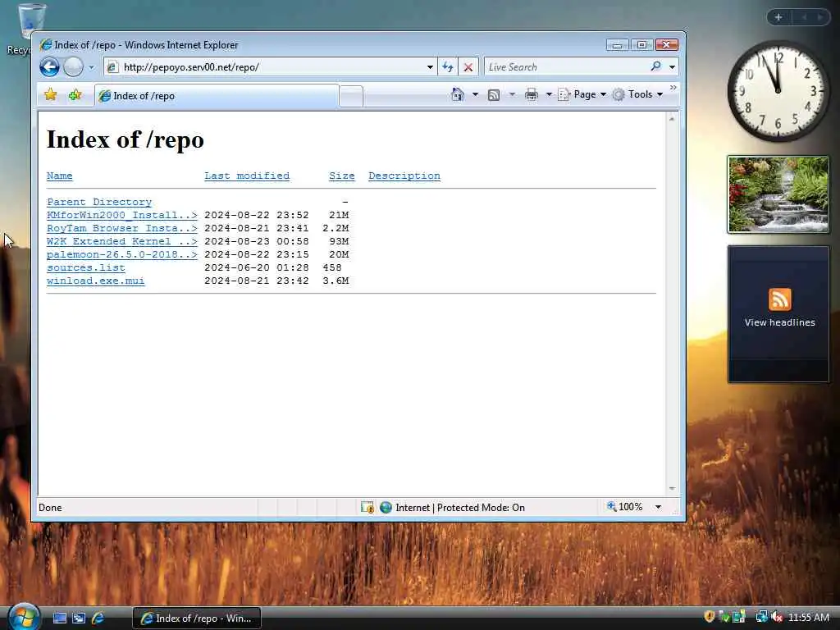Click the network tray icon
This screenshot has height=630, width=840.
coord(762,617)
